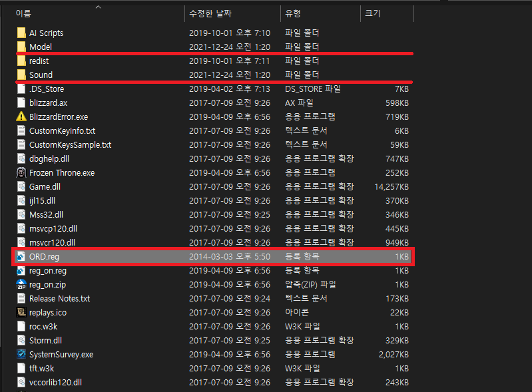Click the Frozen Throne.exe game icon
This screenshot has height=392, width=532.
[x=21, y=172]
